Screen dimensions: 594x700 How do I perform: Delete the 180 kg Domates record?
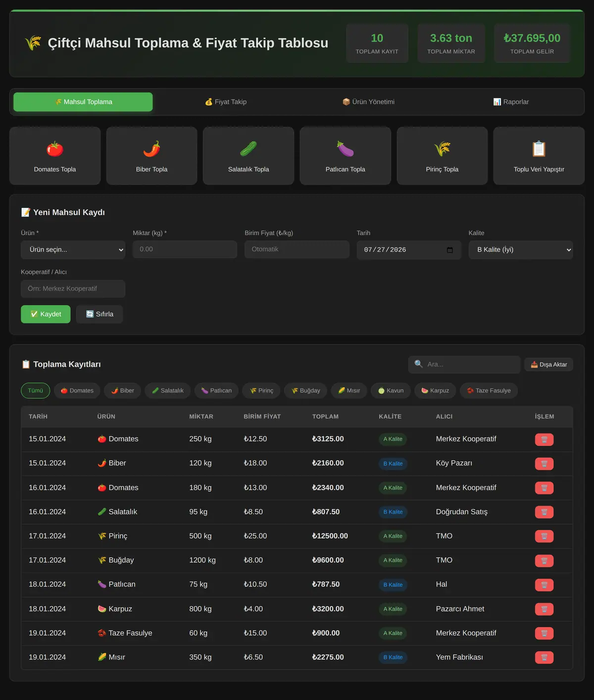point(544,488)
